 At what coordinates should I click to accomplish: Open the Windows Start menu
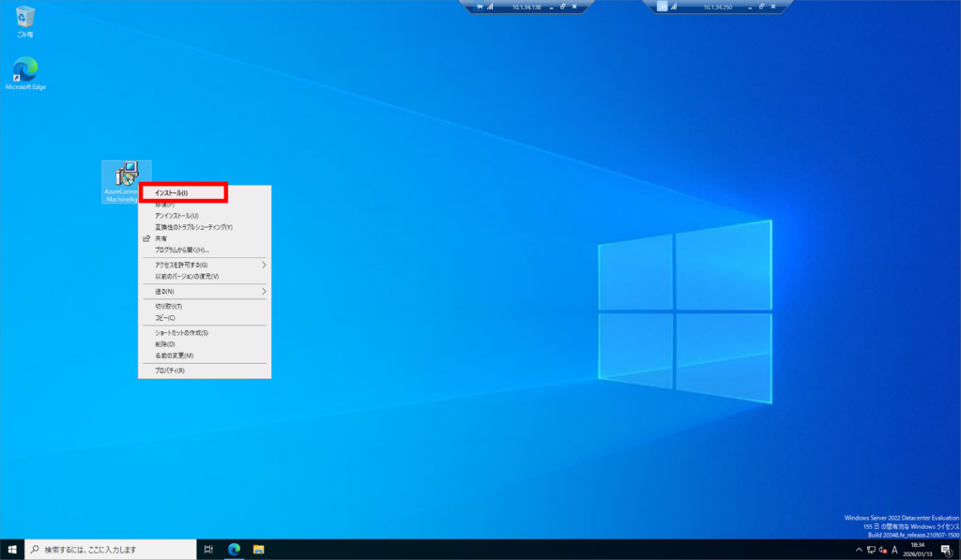coord(12,549)
